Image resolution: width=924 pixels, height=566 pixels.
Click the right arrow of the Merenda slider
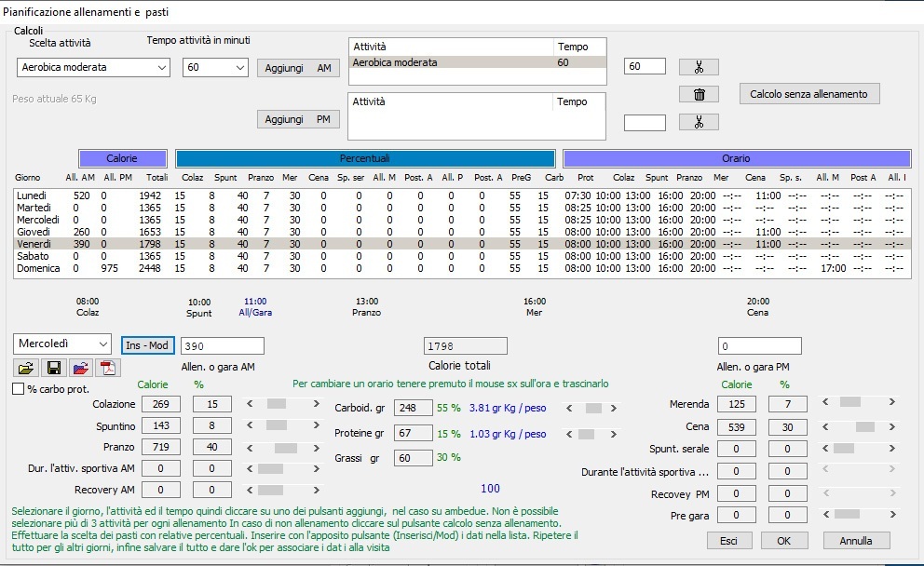tap(892, 401)
